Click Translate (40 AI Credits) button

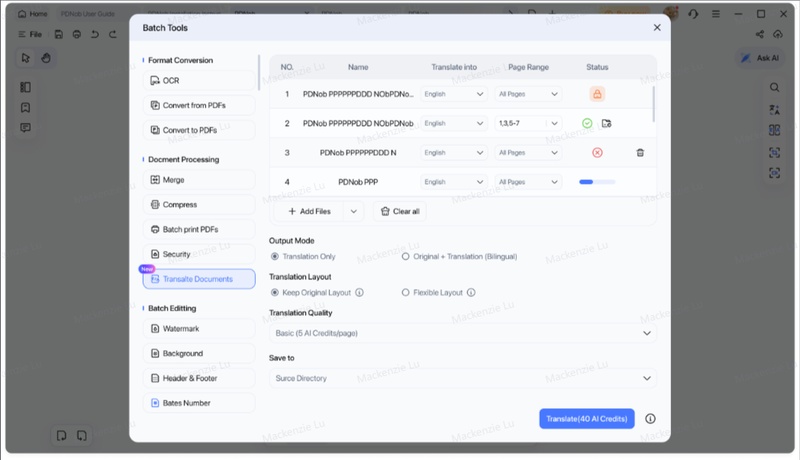point(587,419)
